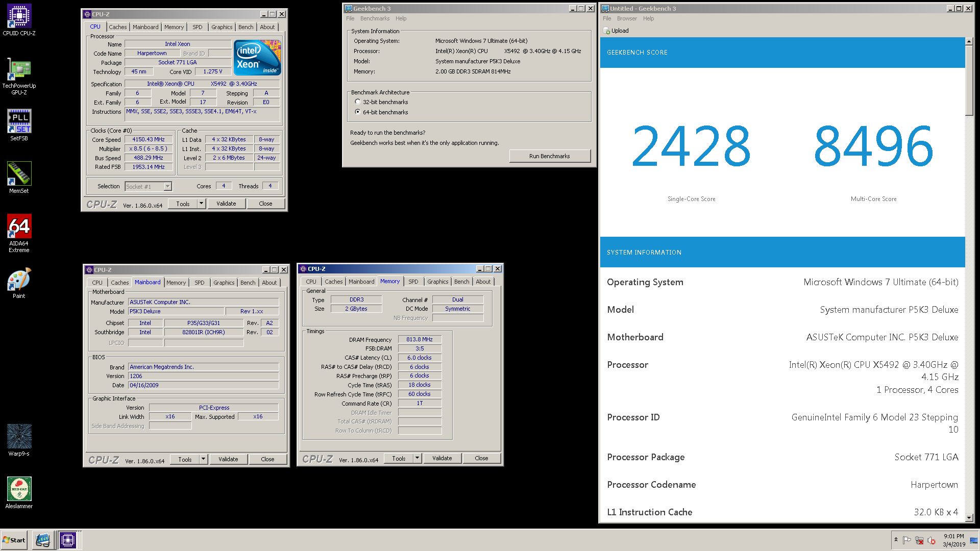This screenshot has height=551, width=980.
Task: Expand Tools dropdown arrow in Memory CPU-Z
Action: tap(417, 458)
